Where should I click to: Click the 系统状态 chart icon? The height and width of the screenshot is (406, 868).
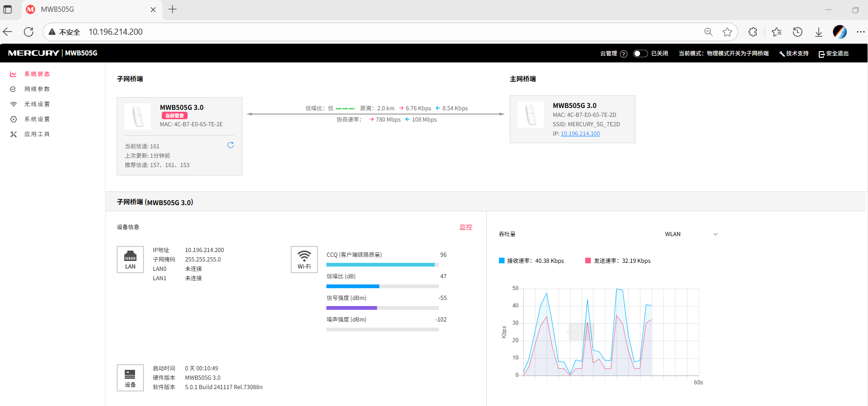13,74
